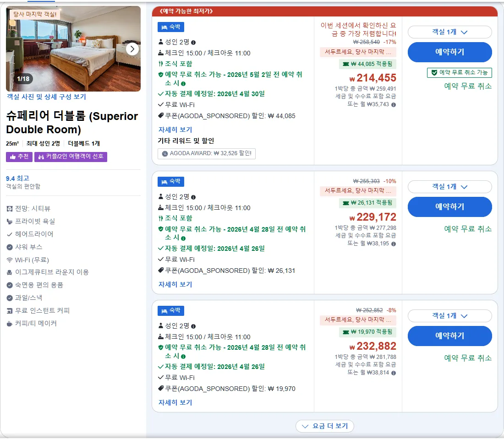This screenshot has width=504, height=439.
Task: Open the Superior Double Room photo thumbnail
Action: tap(73, 49)
